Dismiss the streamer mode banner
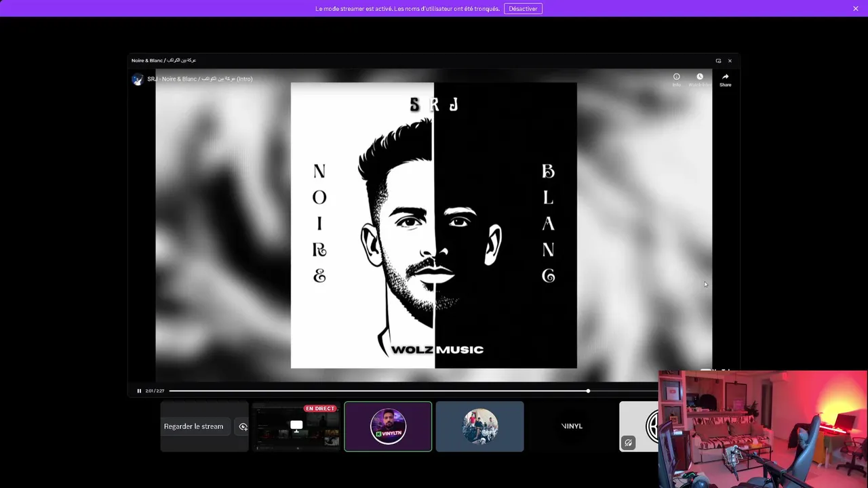 point(856,9)
